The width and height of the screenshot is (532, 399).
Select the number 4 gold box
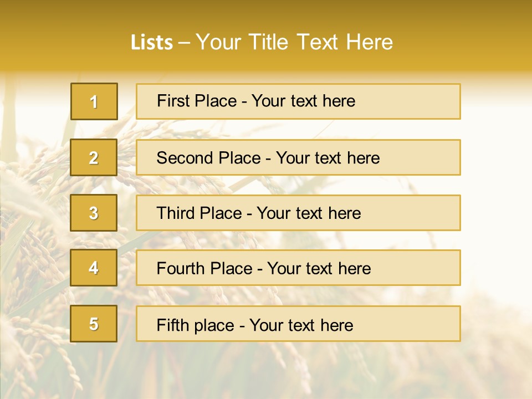94,268
